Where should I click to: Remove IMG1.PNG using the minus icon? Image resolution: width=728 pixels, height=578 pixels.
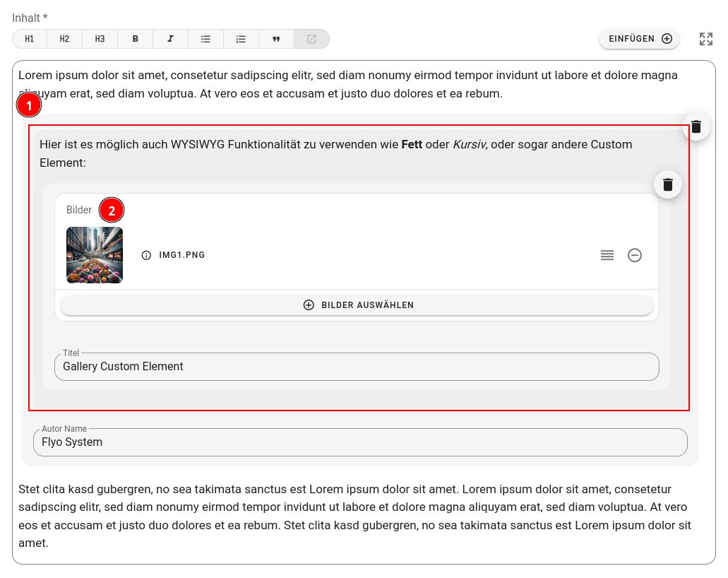635,255
